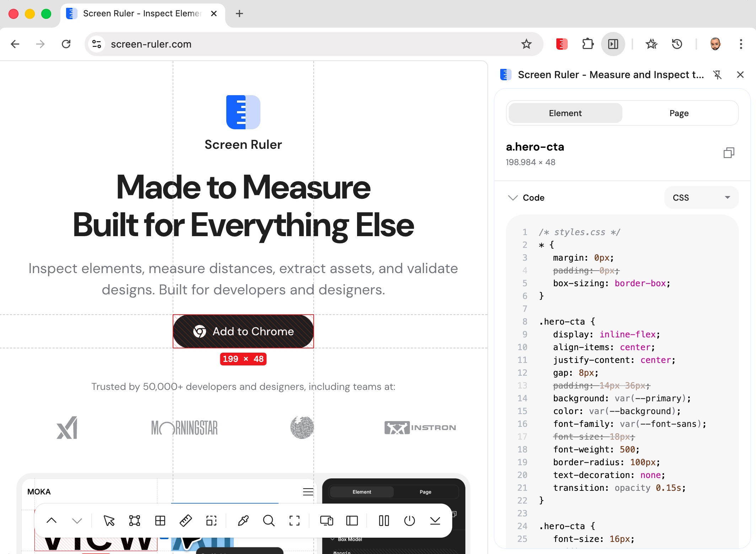Turn off Screen Ruler with power icon

pyautogui.click(x=410, y=521)
